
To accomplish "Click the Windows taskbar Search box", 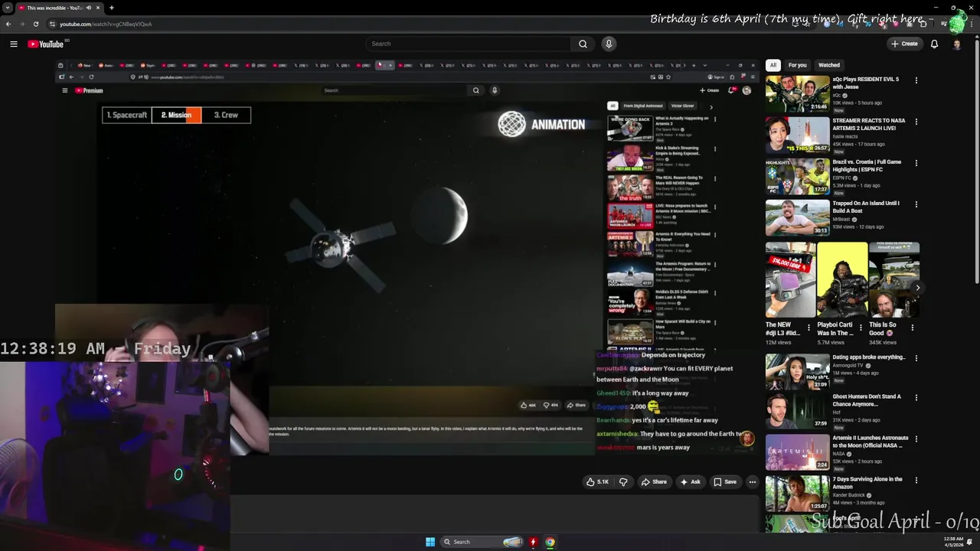I will click(482, 542).
